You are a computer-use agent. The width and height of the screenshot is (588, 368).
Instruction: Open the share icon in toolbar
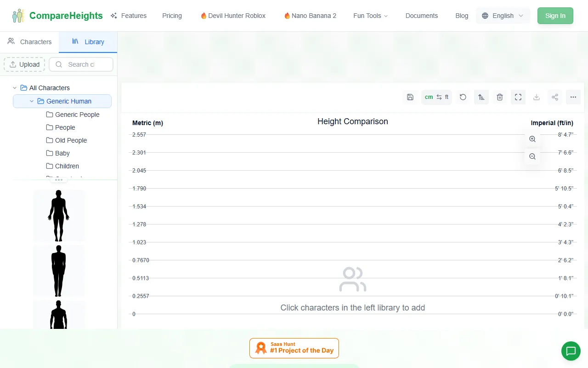click(555, 97)
